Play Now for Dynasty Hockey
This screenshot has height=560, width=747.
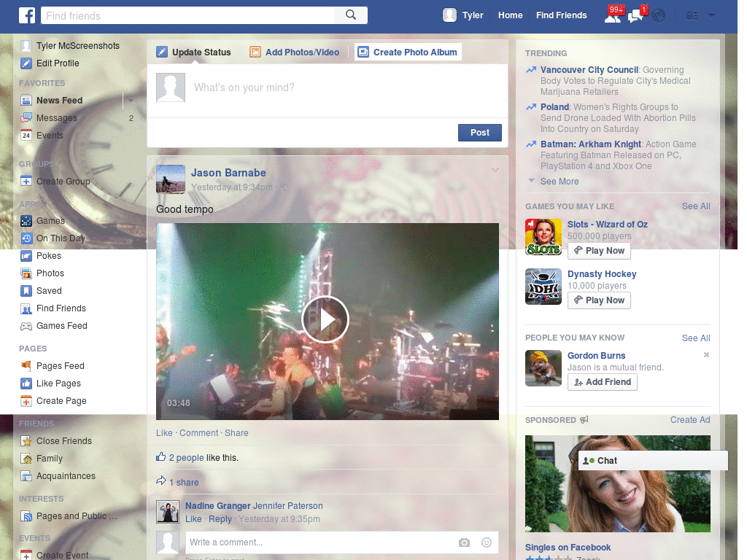click(x=600, y=300)
